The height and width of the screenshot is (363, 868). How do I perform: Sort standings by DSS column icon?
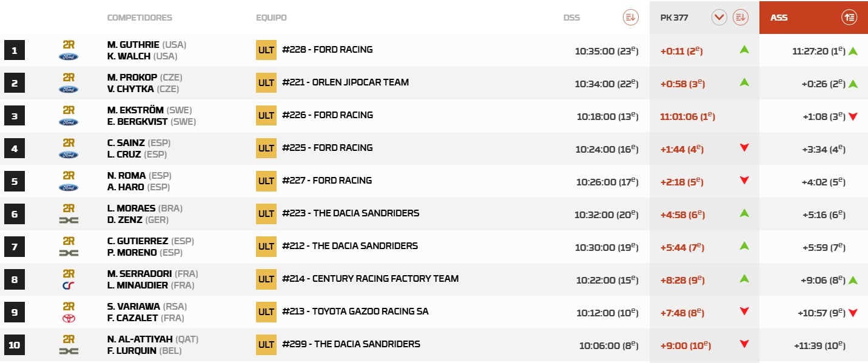coord(631,18)
